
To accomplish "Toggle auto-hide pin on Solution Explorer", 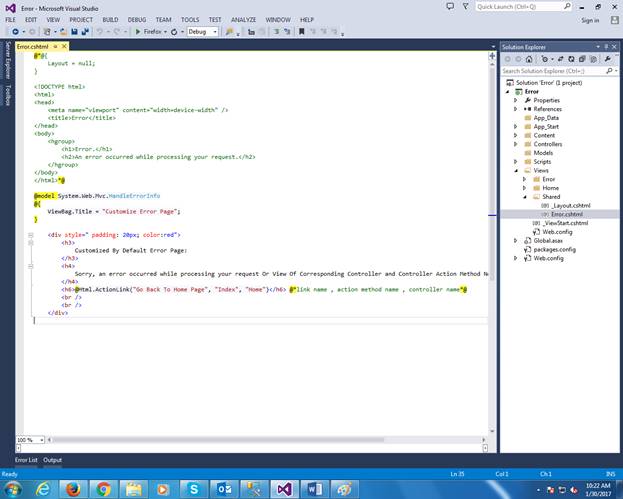I will 606,47.
